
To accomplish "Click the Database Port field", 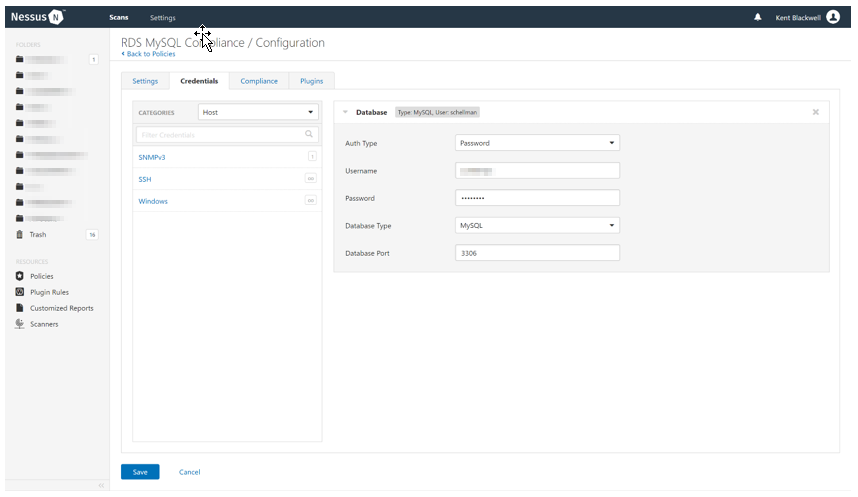I will [x=537, y=252].
